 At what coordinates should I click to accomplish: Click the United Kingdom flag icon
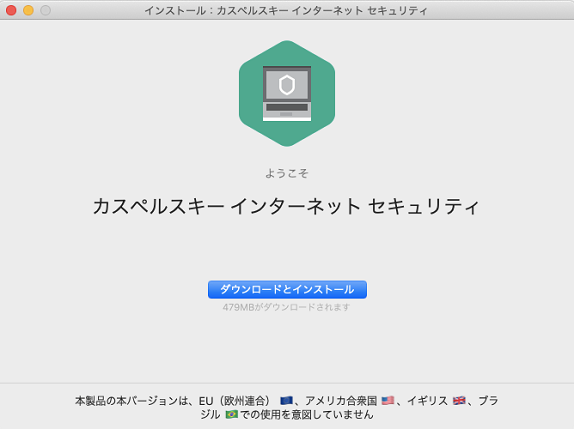pos(459,401)
